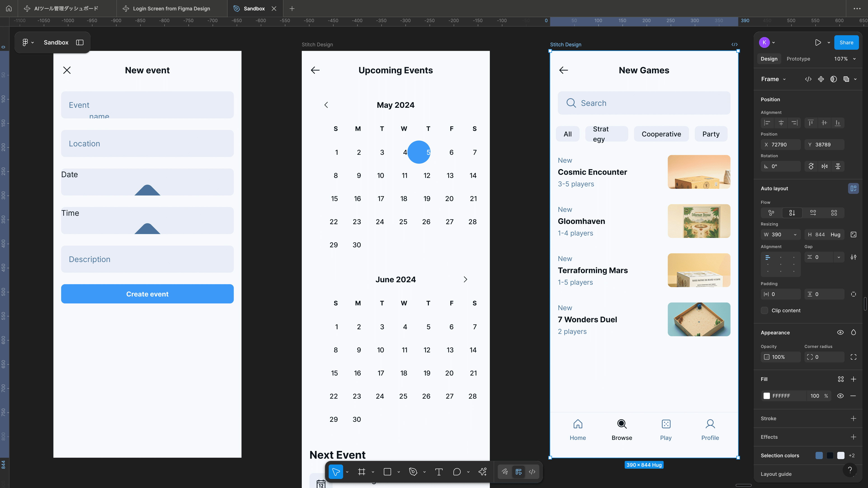Click the Present play icon
The image size is (868, 488).
818,42
